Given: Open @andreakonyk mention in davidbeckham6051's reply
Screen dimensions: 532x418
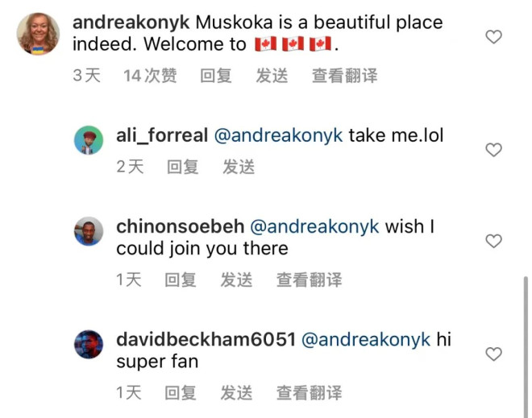Looking at the screenshot, I should click(366, 340).
